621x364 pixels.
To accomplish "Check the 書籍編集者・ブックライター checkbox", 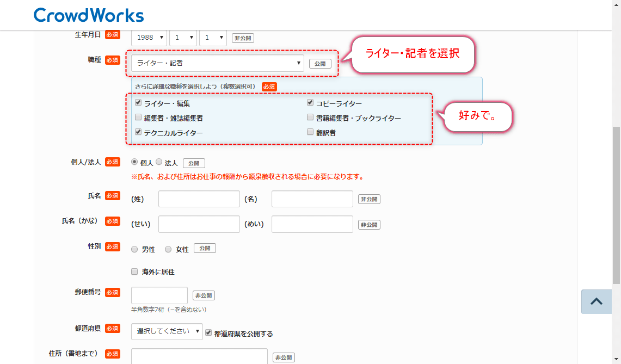I will click(310, 118).
